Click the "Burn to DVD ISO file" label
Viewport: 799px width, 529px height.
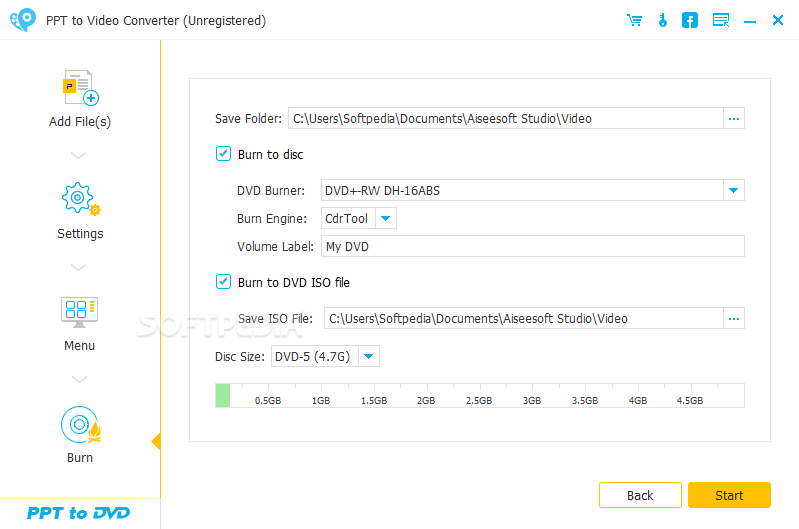(294, 282)
